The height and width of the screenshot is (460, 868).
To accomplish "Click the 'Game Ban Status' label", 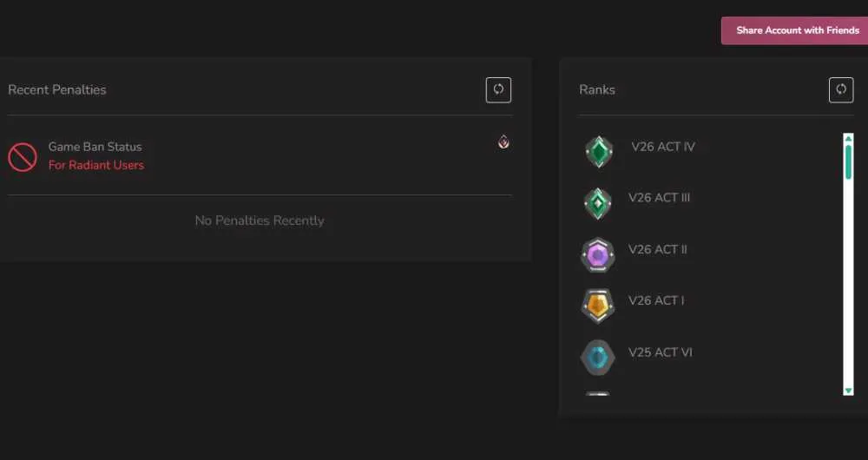I will tap(95, 147).
